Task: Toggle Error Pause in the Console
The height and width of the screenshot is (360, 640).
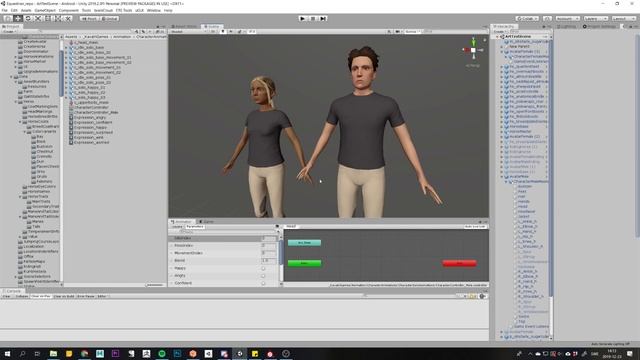Action: (86, 296)
